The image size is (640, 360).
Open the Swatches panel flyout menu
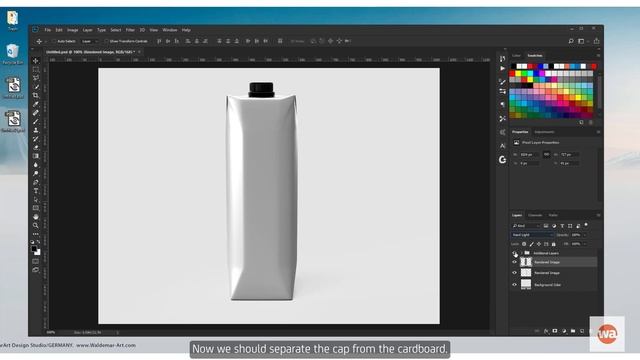tap(598, 56)
